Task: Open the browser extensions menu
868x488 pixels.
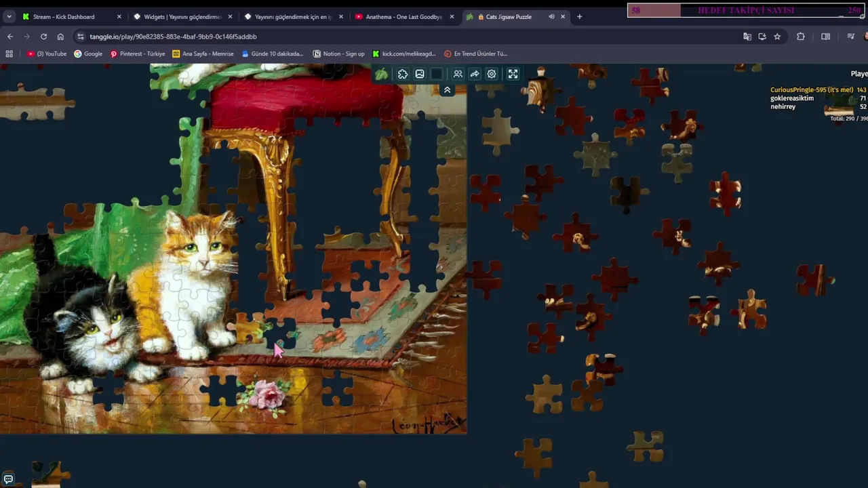Action: pos(801,37)
